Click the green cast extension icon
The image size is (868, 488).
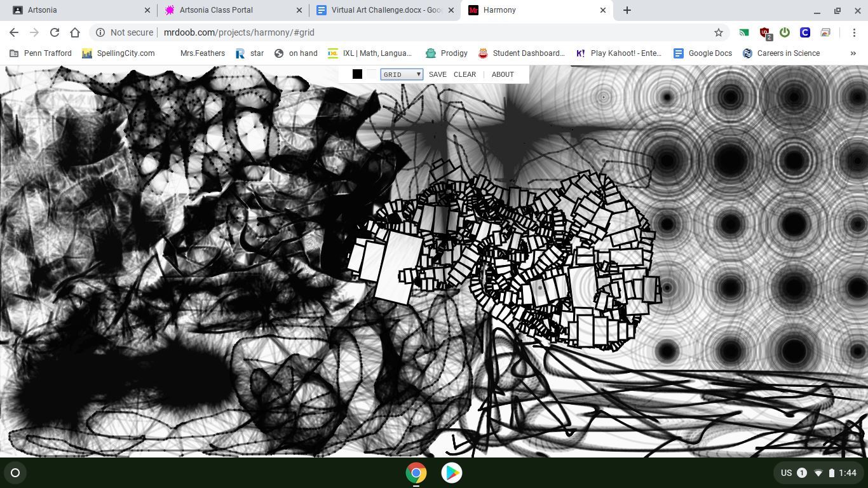click(743, 32)
